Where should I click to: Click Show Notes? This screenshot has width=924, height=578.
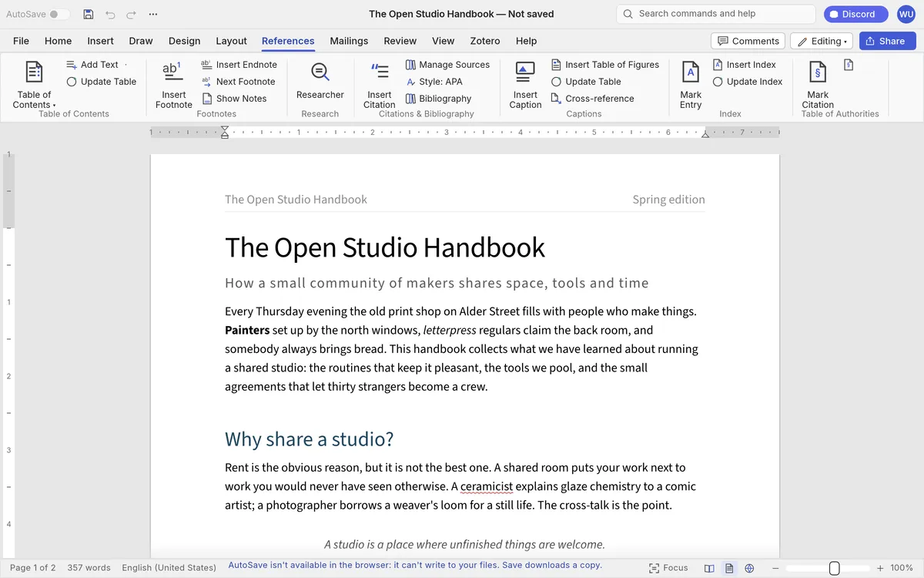click(x=234, y=99)
